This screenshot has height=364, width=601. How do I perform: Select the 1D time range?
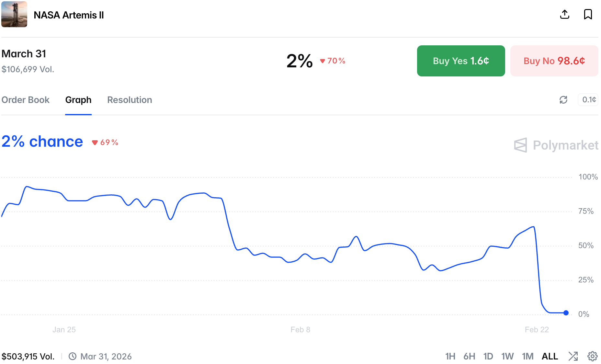pos(488,357)
